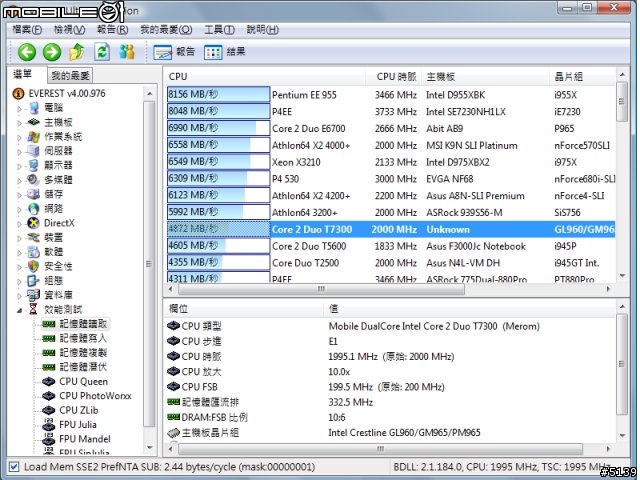640x480 pixels.
Task: Click the 資料庫 tree icon
Action: pyautogui.click(x=33, y=295)
